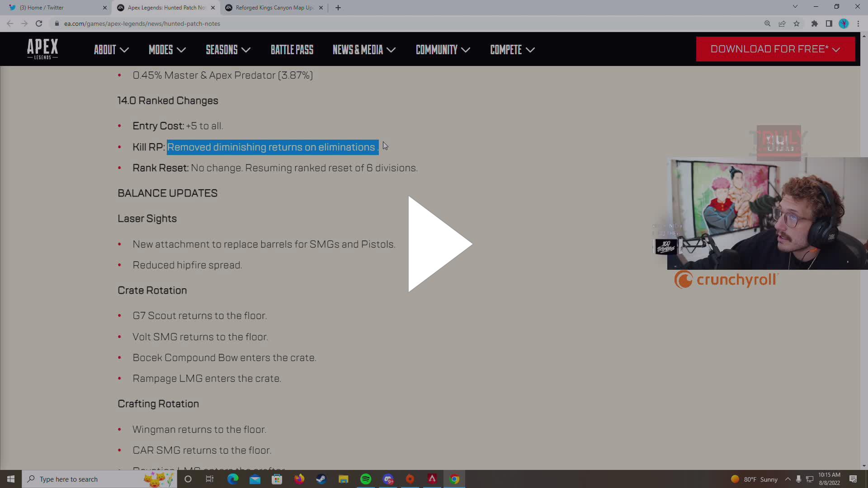This screenshot has width=868, height=488.
Task: Click DOWNLOAD FOR FREE button
Action: tap(775, 49)
